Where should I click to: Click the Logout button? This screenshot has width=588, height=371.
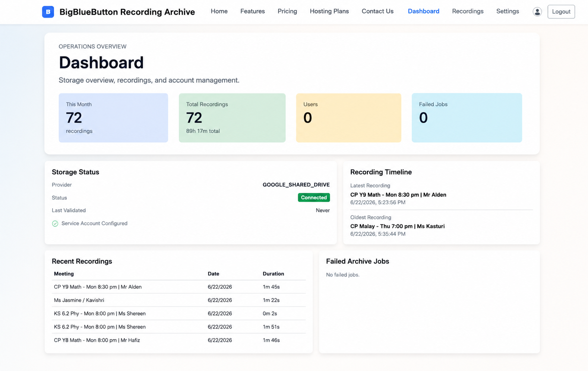click(561, 12)
